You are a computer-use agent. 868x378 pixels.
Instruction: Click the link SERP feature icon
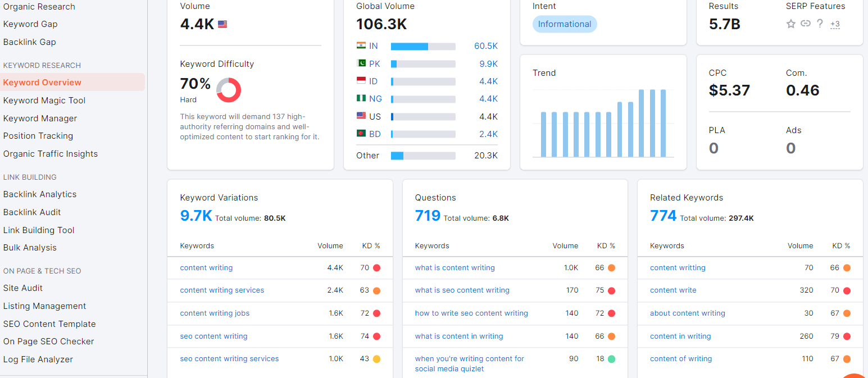click(806, 24)
